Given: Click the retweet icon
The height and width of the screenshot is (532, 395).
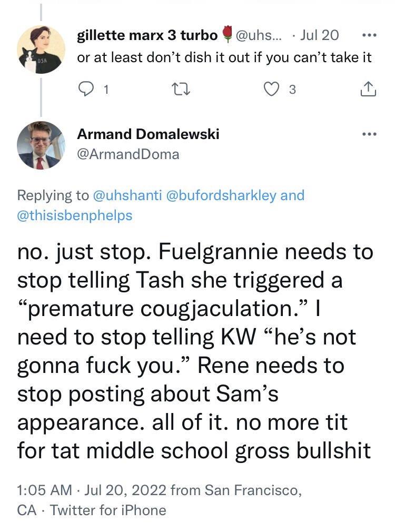Looking at the screenshot, I should tap(181, 90).
